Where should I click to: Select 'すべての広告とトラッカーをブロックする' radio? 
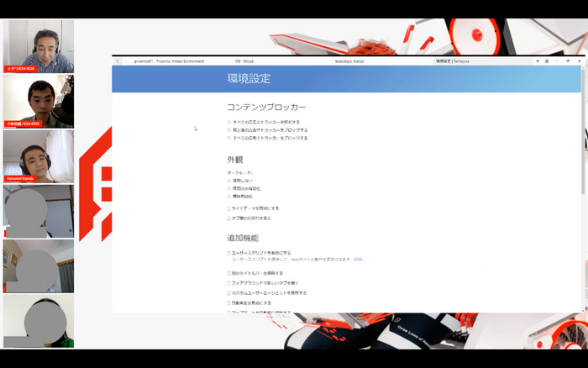pos(228,138)
